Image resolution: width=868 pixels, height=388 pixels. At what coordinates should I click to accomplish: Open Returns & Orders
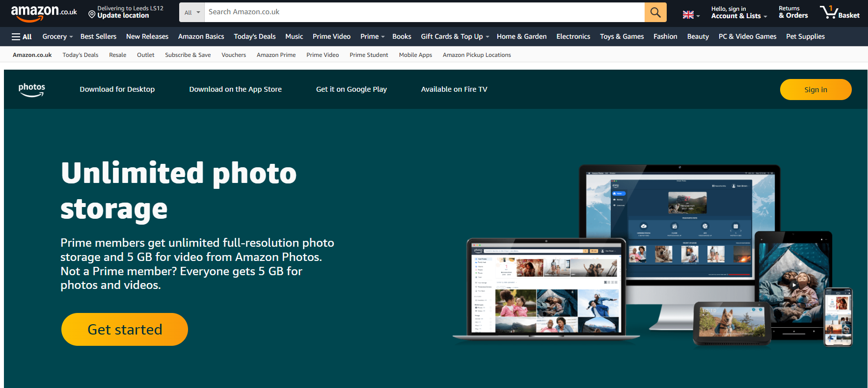[793, 12]
